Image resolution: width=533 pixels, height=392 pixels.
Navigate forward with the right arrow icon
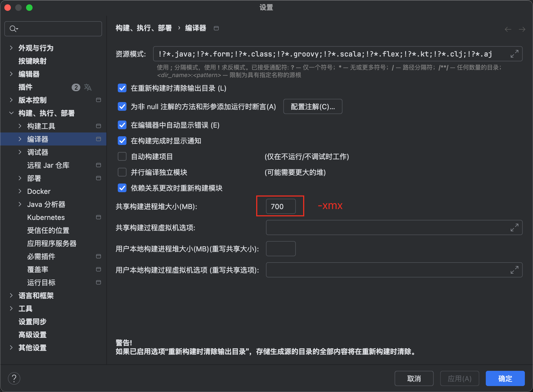point(522,29)
